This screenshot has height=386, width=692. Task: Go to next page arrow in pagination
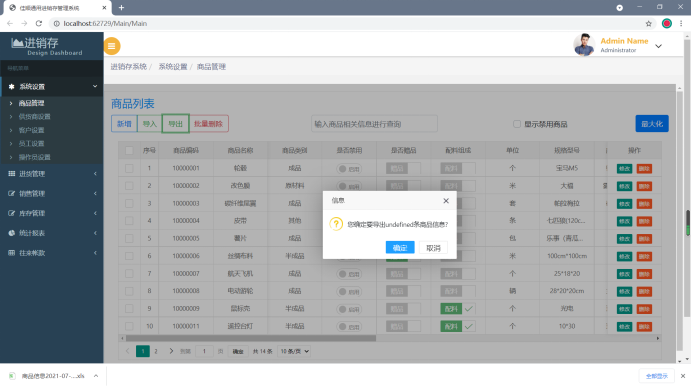tap(171, 351)
